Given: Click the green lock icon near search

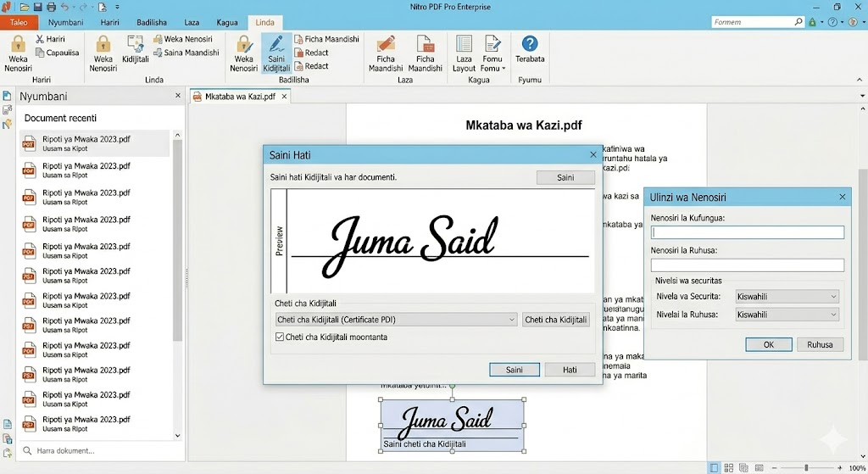Looking at the screenshot, I should pyautogui.click(x=812, y=22).
